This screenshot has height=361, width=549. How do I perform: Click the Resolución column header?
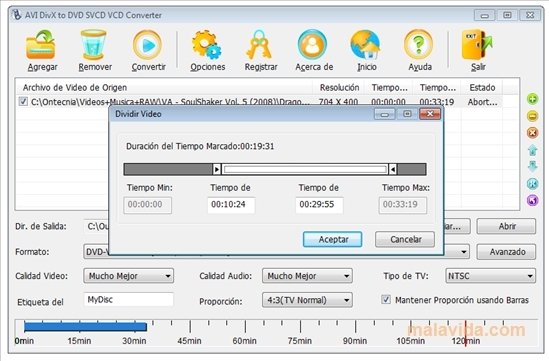[339, 88]
